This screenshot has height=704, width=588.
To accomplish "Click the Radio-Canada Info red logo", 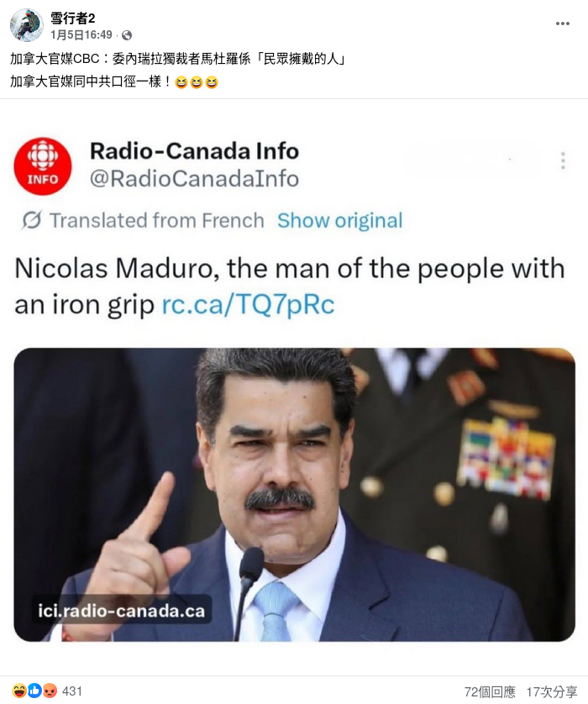I will click(x=43, y=165).
